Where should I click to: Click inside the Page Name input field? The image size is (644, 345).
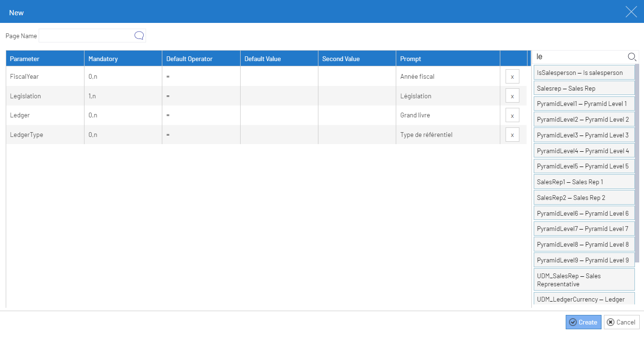[x=86, y=35]
